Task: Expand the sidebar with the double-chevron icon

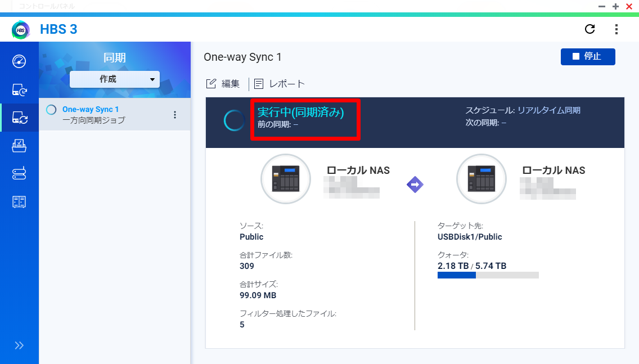Action: point(19,345)
